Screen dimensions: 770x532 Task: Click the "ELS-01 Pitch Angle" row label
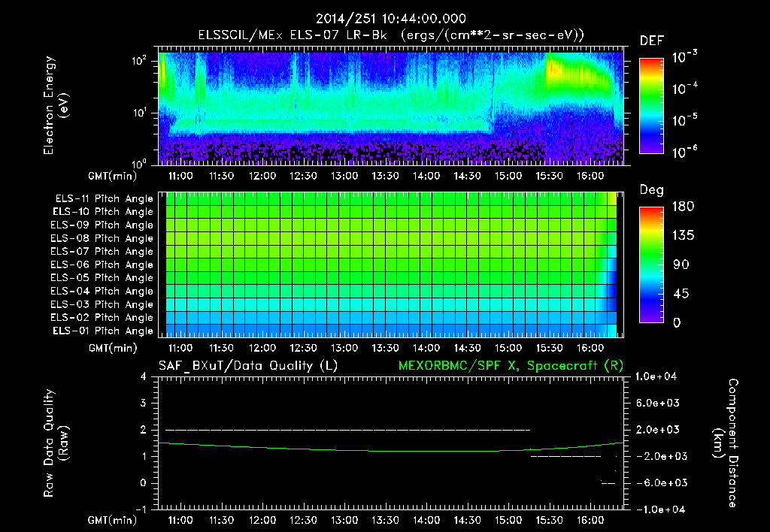(103, 331)
